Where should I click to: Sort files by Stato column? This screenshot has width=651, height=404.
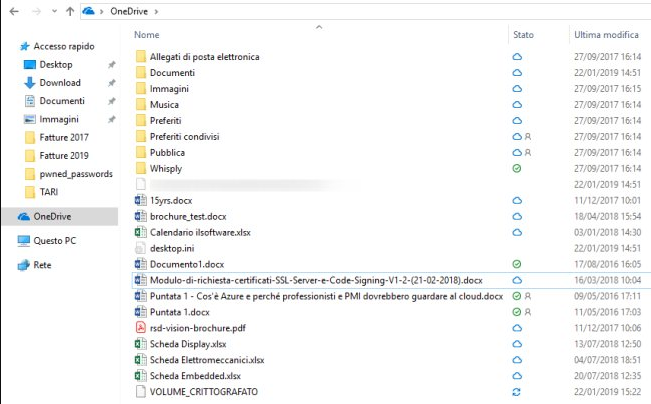click(x=523, y=35)
